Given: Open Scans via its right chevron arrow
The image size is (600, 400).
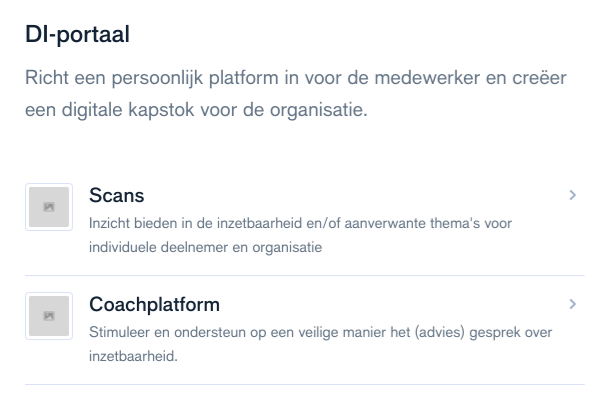Looking at the screenshot, I should tap(572, 195).
